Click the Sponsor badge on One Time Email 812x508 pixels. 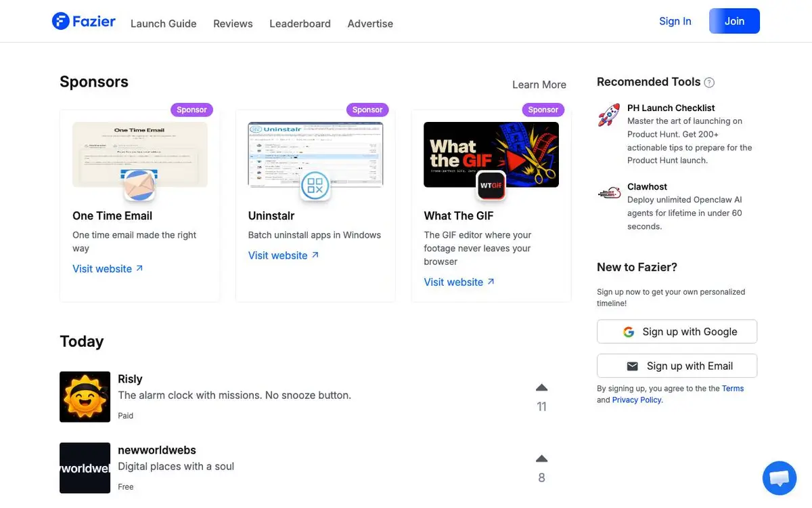coord(192,110)
